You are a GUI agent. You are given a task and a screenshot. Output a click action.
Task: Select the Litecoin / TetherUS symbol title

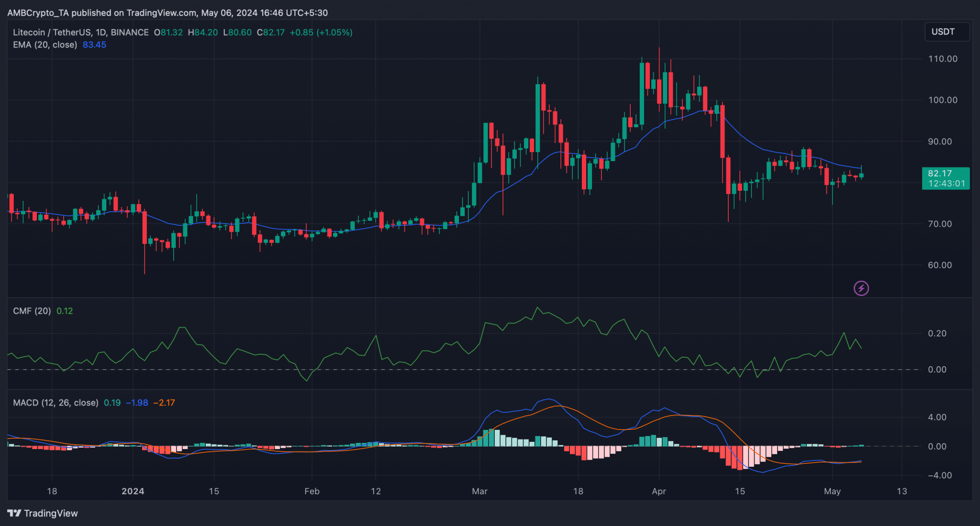(x=80, y=32)
